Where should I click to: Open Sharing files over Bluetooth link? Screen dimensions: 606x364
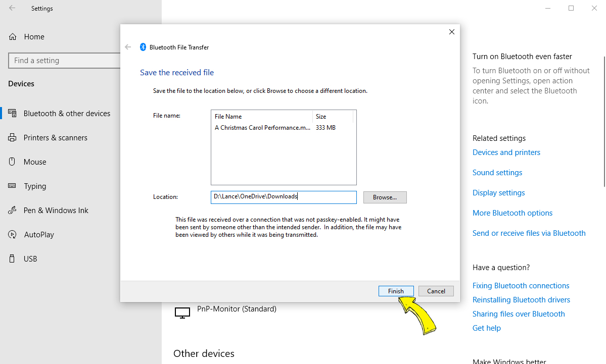tap(519, 314)
